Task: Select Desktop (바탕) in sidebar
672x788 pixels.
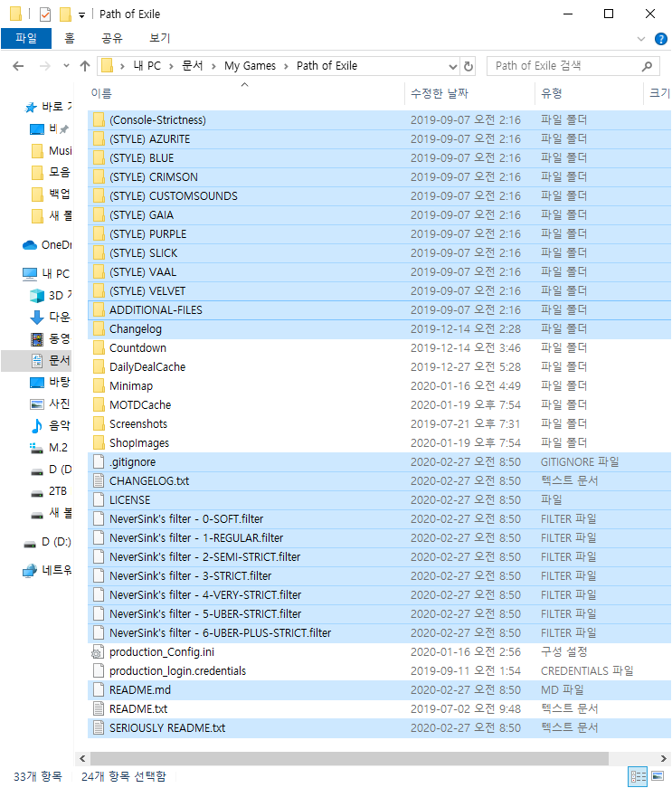Action: [51, 383]
